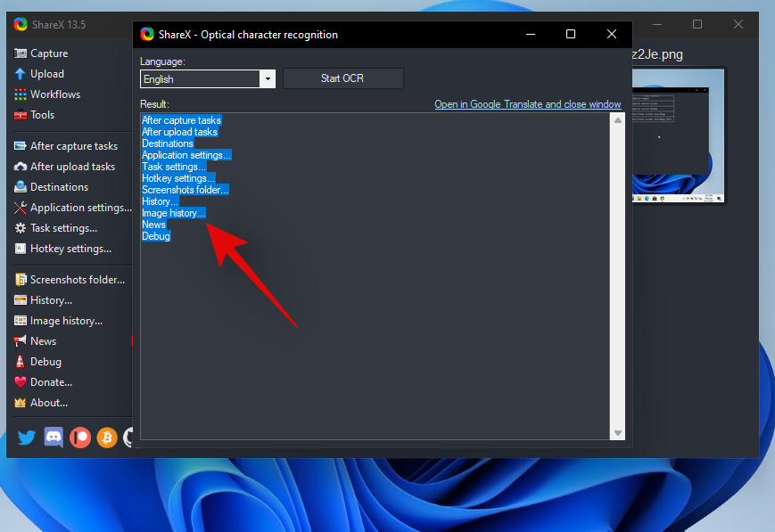Click the result scrollbar up arrow

tap(618, 120)
